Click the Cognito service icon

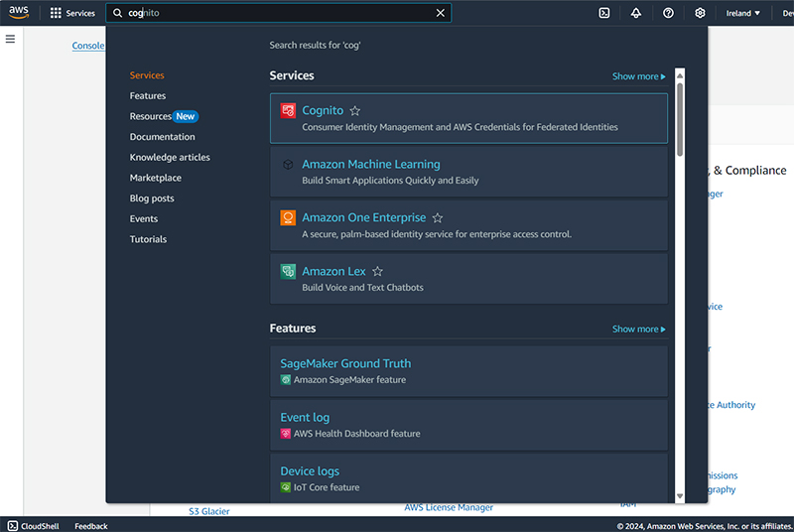click(x=288, y=110)
